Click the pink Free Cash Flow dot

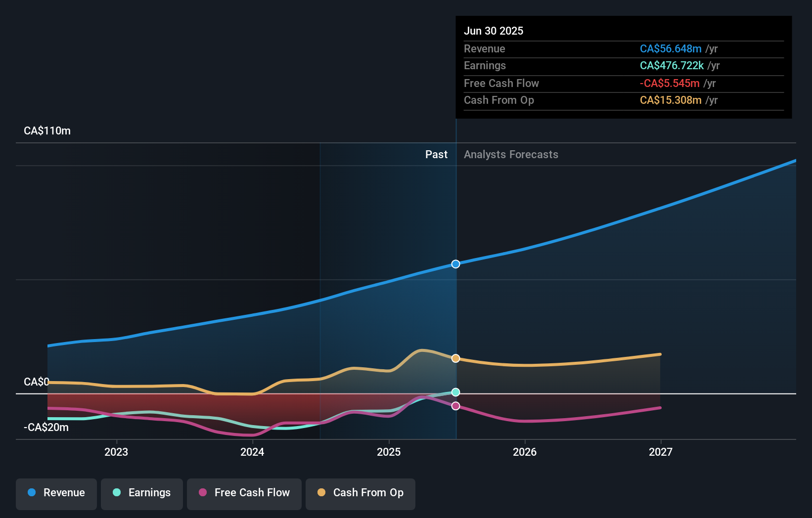click(203, 493)
